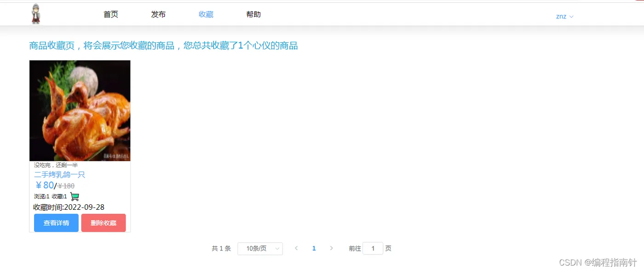Viewport: 644px width, 271px height.
Task: Select page number 1 in pagination
Action: [314, 248]
